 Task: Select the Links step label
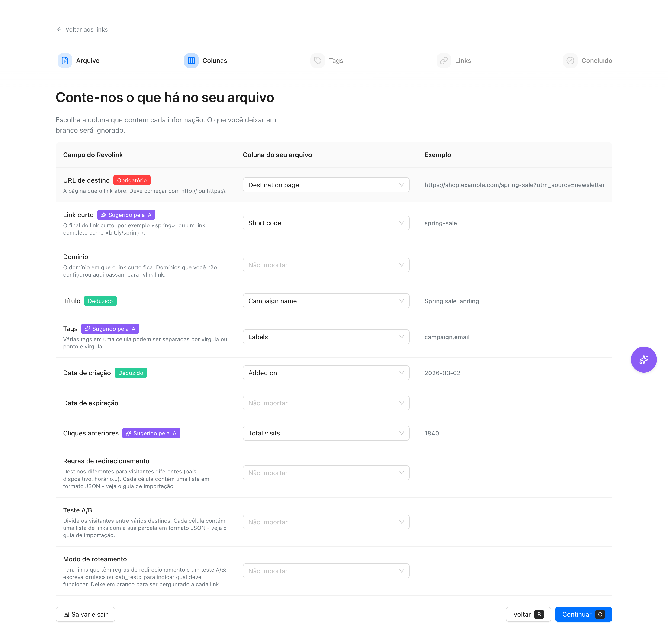(x=463, y=61)
